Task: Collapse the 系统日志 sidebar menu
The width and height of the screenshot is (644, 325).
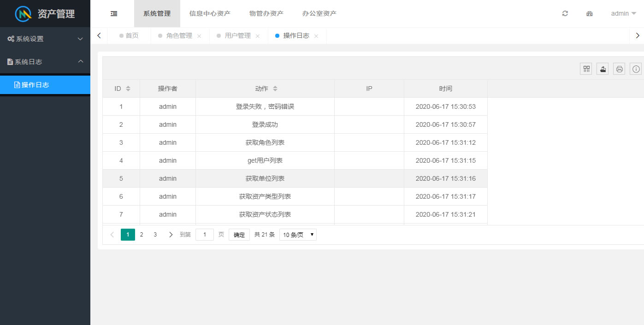Action: tap(45, 62)
